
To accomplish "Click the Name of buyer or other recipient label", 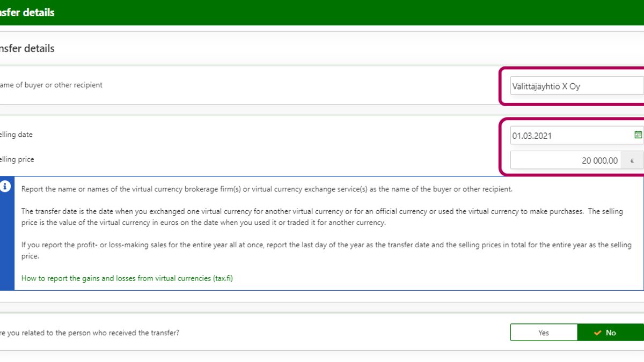I will (51, 85).
